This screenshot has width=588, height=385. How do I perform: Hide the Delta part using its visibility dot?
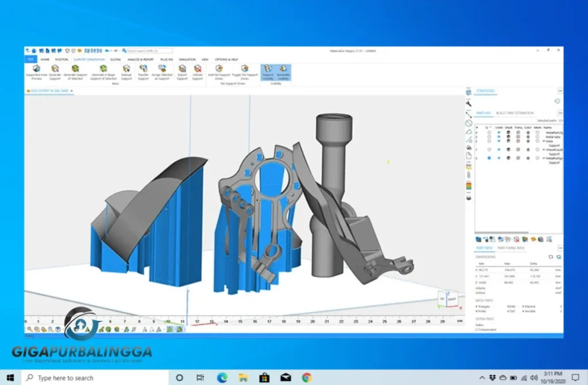pos(499,141)
